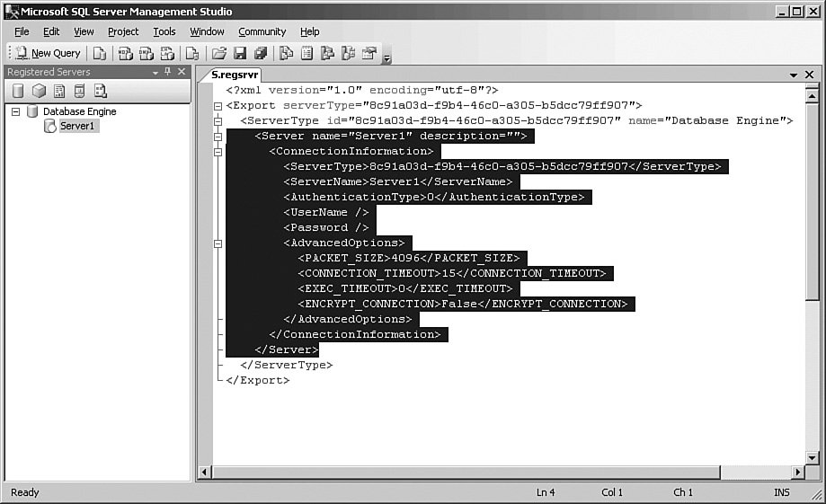Open the Edit menu

[x=51, y=31]
